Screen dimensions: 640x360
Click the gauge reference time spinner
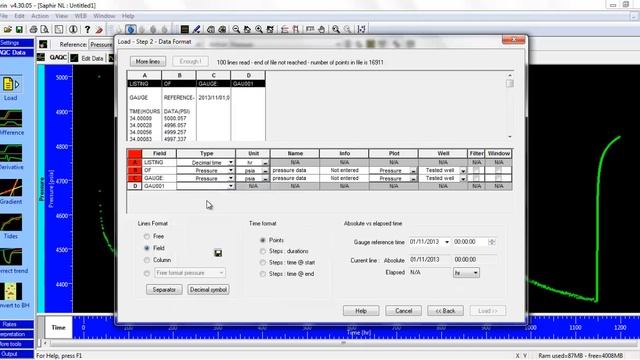pyautogui.click(x=492, y=242)
